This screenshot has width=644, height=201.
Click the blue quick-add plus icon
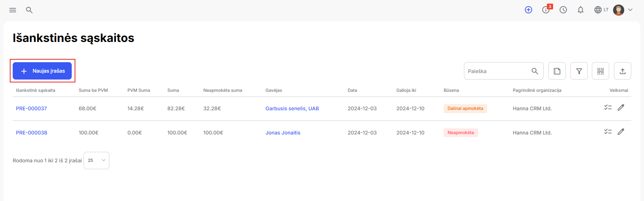(528, 10)
